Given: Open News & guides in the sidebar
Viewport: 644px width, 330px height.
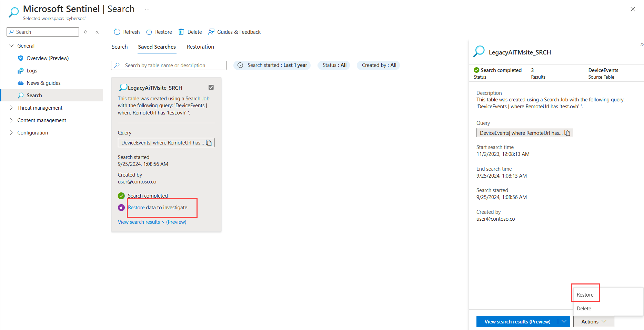Looking at the screenshot, I should (43, 83).
